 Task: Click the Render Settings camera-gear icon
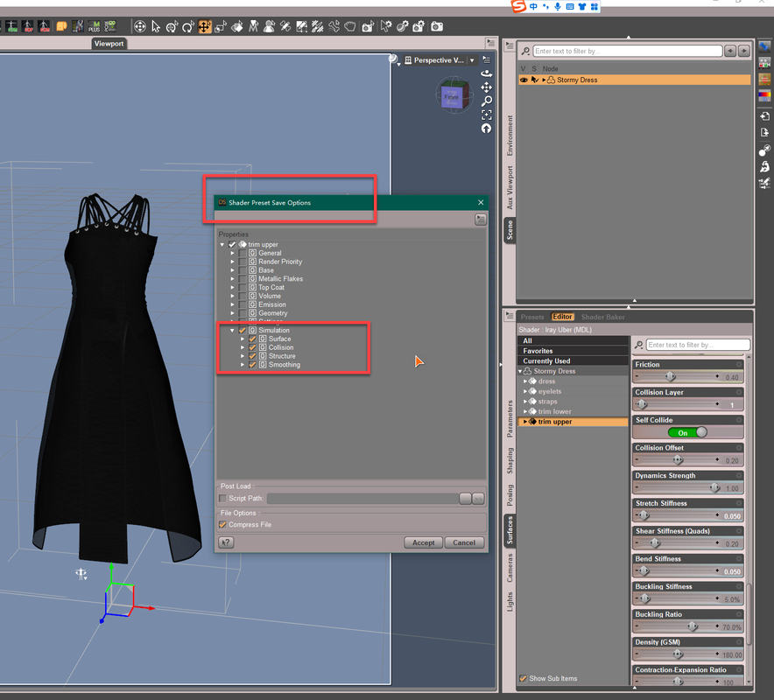click(419, 26)
